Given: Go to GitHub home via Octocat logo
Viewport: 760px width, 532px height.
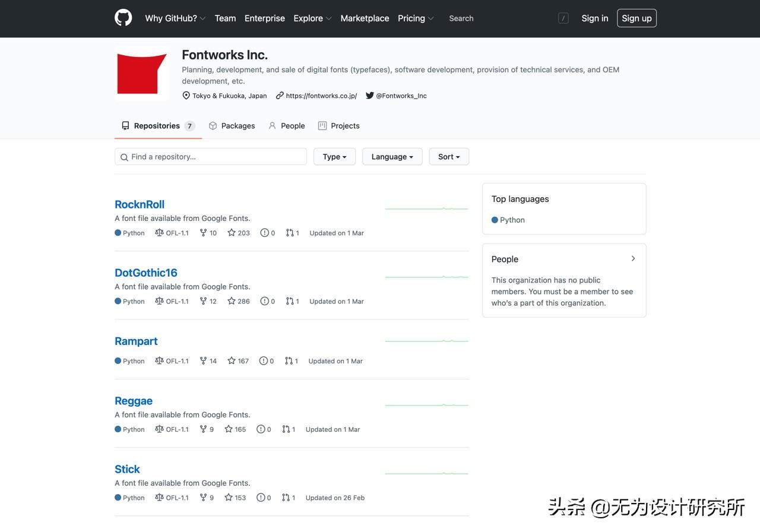Looking at the screenshot, I should coord(123,18).
